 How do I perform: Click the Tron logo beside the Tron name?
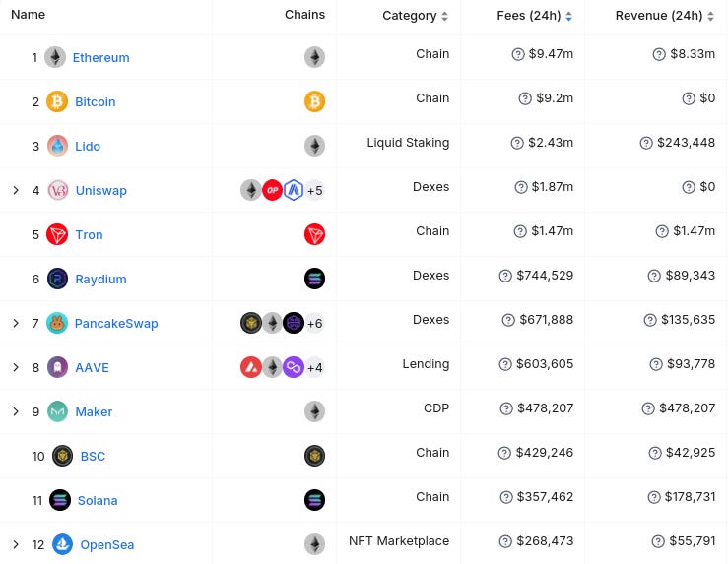click(x=57, y=234)
